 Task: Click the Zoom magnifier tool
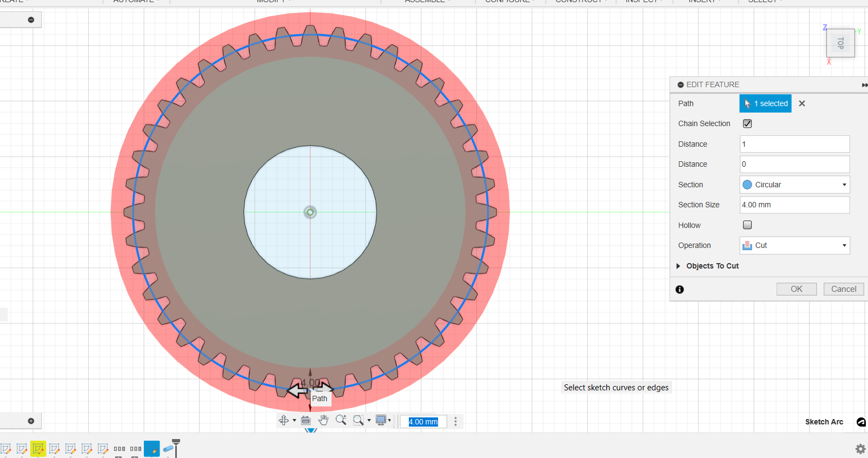point(341,420)
